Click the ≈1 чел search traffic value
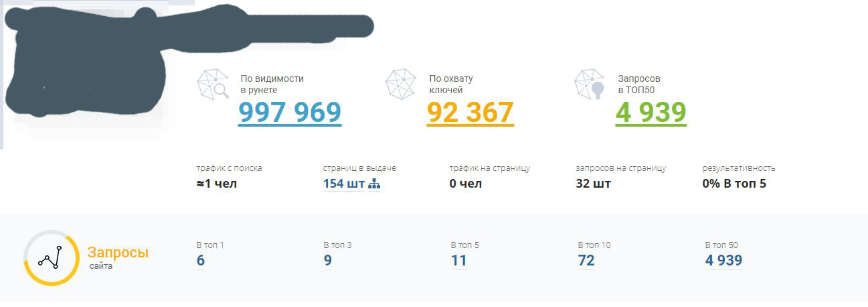This screenshot has width=868, height=307. (x=217, y=184)
